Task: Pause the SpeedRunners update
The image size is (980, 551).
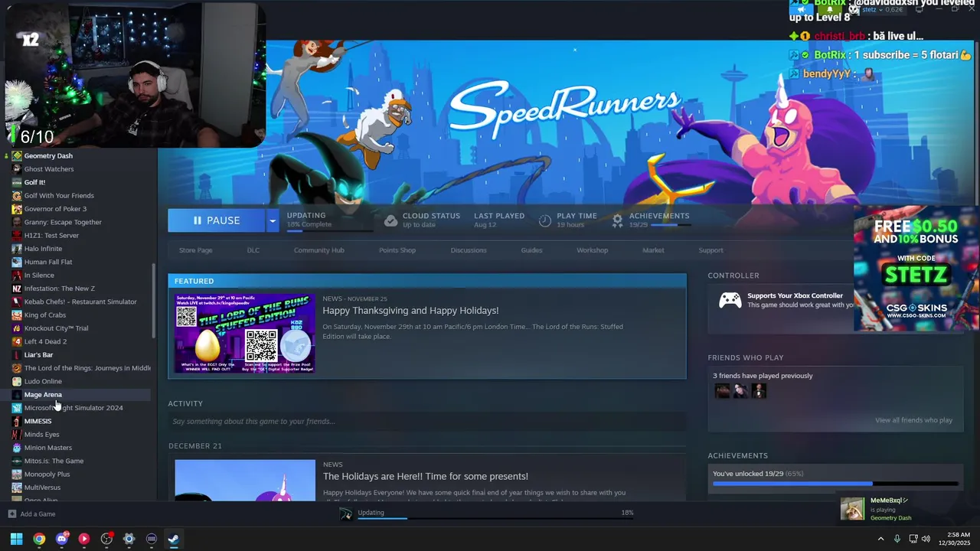Action: point(217,220)
